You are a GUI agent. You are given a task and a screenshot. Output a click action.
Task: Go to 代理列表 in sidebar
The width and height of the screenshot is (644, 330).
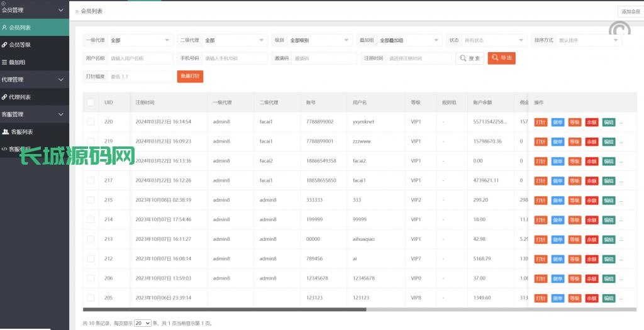(x=19, y=97)
